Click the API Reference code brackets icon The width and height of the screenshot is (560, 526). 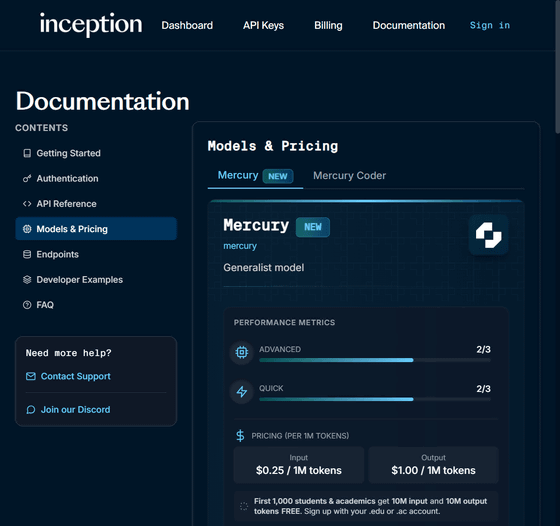(27, 204)
